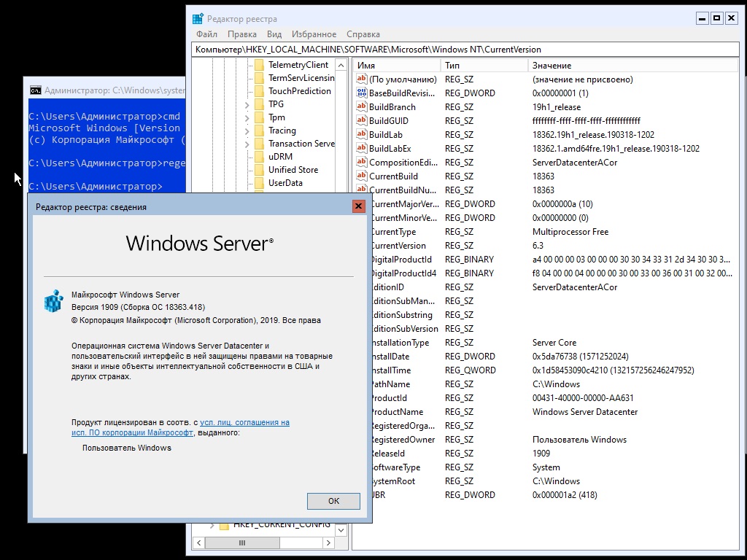This screenshot has width=747, height=560.
Task: Expand the HKEY_CURRENT_CONFIG hive
Action: 212,525
